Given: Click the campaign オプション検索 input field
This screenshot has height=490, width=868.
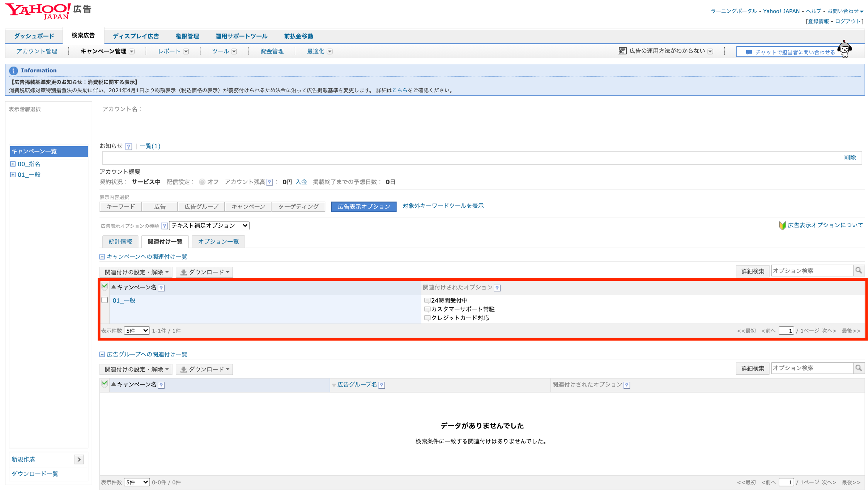Looking at the screenshot, I should point(812,270).
